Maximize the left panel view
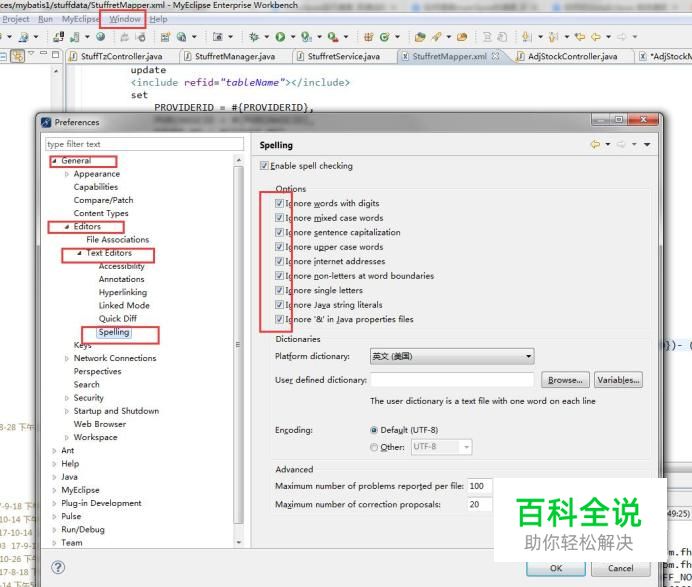This screenshot has width=692, height=587. pyautogui.click(x=55, y=55)
